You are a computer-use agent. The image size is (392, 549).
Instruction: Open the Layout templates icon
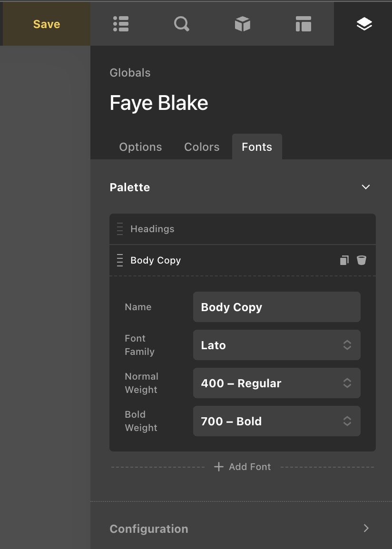coord(304,24)
